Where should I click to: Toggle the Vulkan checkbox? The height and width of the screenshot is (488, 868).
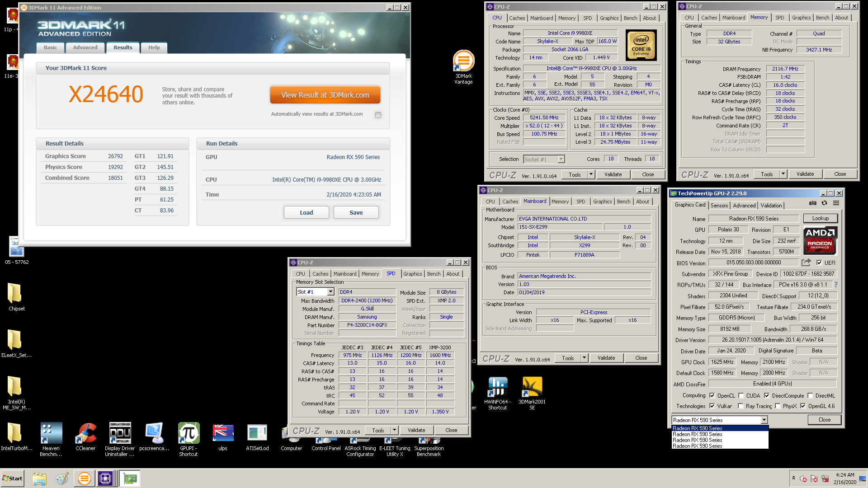(x=712, y=406)
